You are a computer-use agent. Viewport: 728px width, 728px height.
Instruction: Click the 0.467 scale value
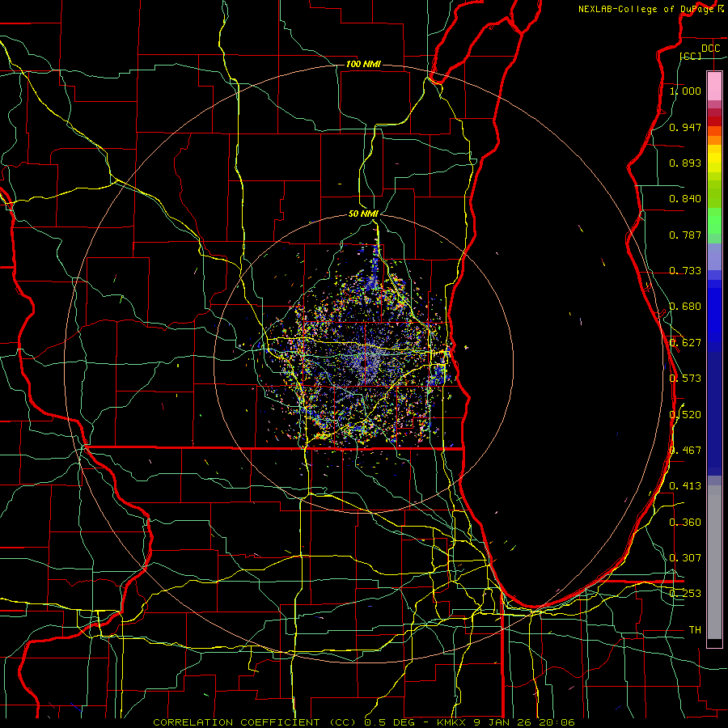pos(685,451)
